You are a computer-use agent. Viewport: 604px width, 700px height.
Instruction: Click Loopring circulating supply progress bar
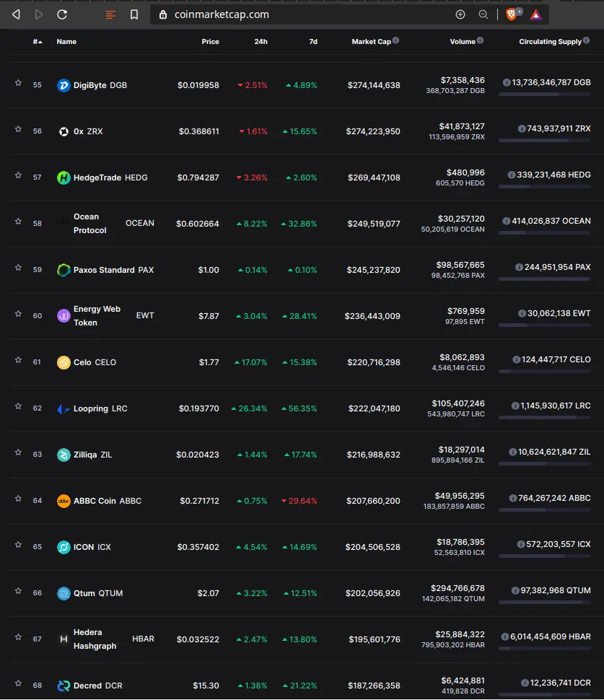click(x=545, y=417)
